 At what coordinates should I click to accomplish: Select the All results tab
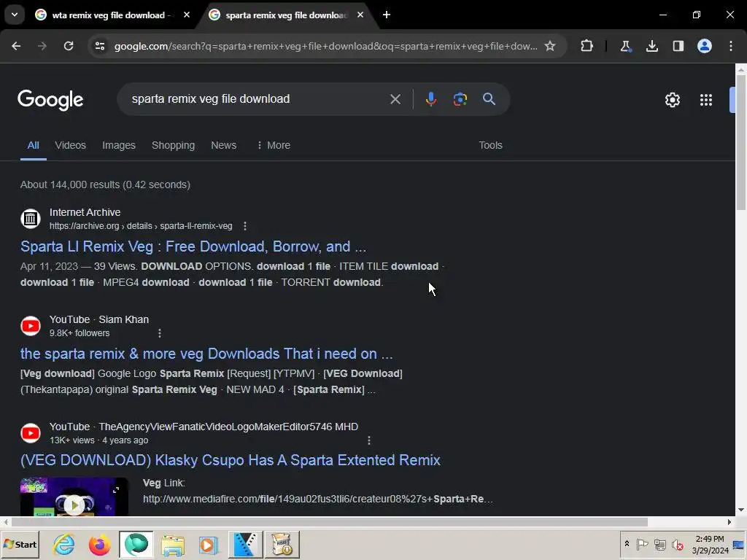click(x=33, y=145)
